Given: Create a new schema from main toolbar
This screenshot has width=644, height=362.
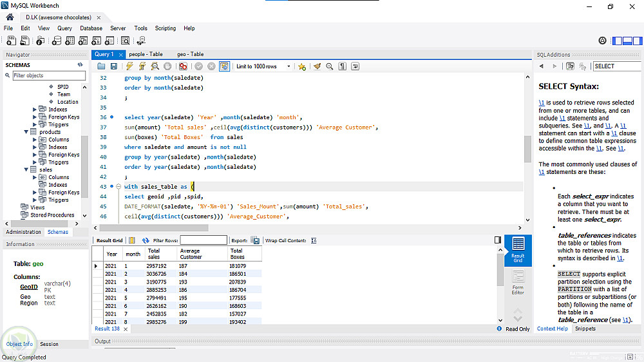Looking at the screenshot, I should pyautogui.click(x=57, y=41).
